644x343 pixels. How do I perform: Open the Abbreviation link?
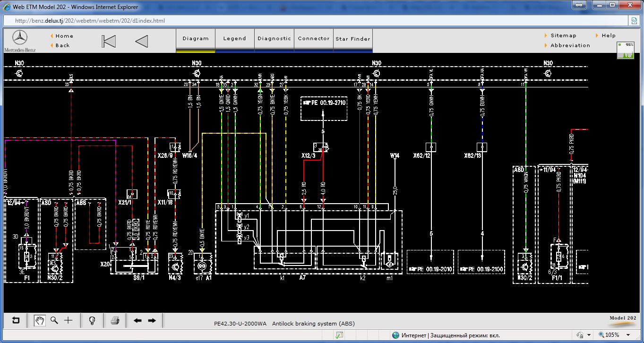(x=570, y=45)
